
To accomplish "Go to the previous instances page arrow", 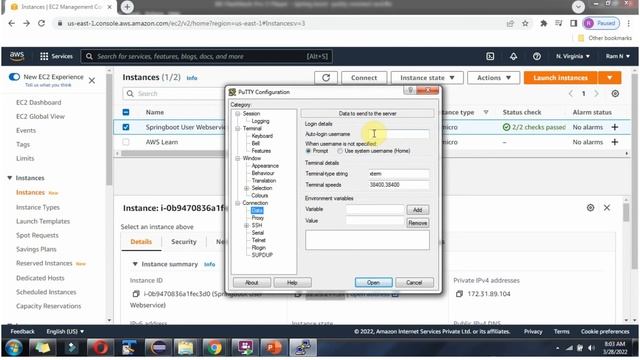I will [571, 93].
